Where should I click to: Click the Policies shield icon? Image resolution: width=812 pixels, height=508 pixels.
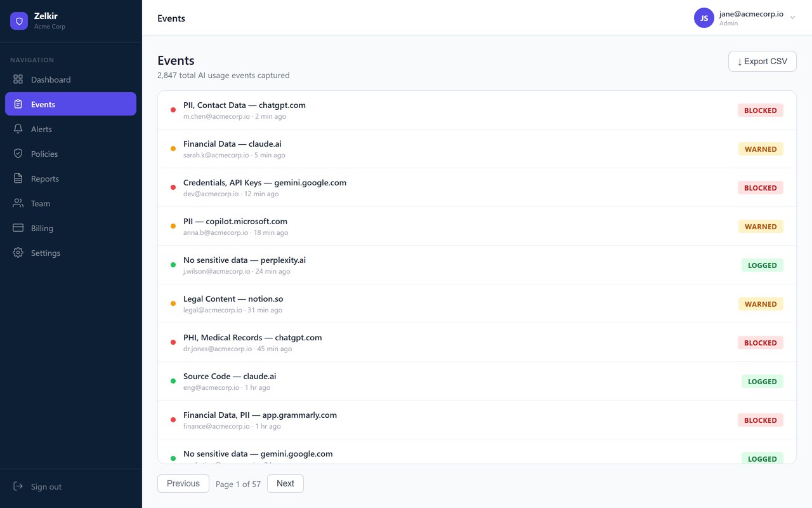18,154
